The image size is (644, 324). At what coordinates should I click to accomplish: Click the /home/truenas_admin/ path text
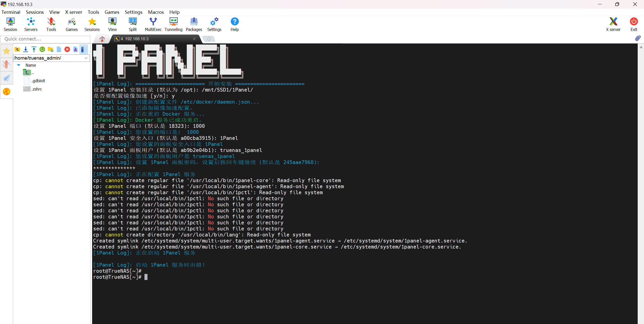[x=37, y=58]
